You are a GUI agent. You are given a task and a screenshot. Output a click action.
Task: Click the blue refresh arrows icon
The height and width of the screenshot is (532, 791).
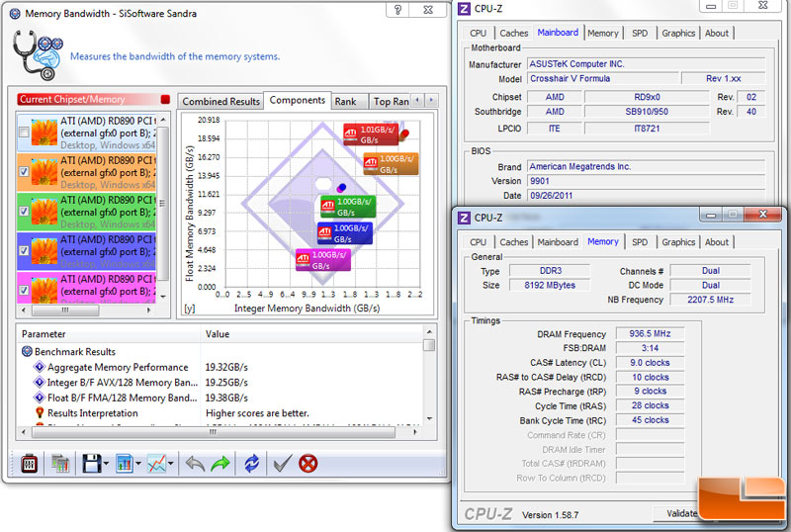tap(251, 463)
